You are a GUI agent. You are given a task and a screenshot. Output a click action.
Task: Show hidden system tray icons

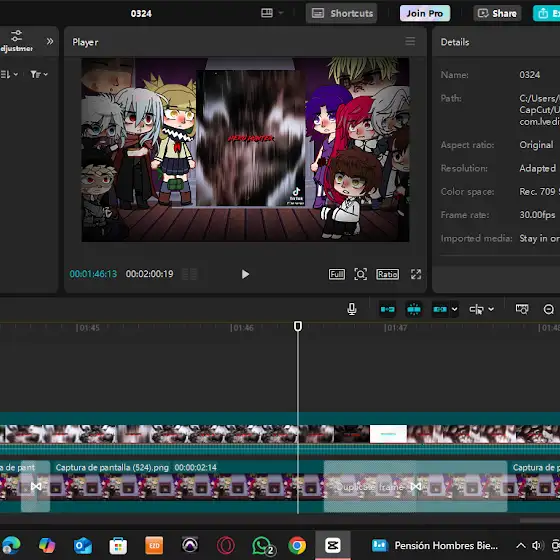pos(521,545)
